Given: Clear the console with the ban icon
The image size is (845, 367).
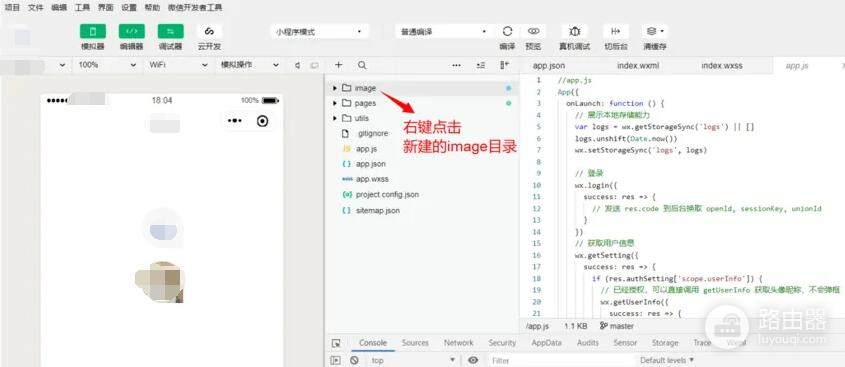Looking at the screenshot, I should point(354,360).
